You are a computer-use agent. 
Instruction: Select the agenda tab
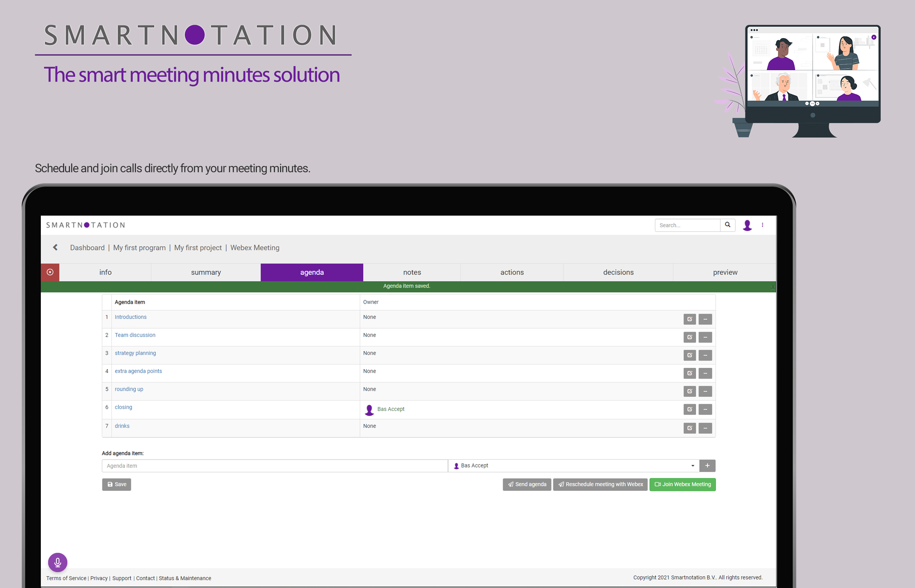click(x=312, y=272)
